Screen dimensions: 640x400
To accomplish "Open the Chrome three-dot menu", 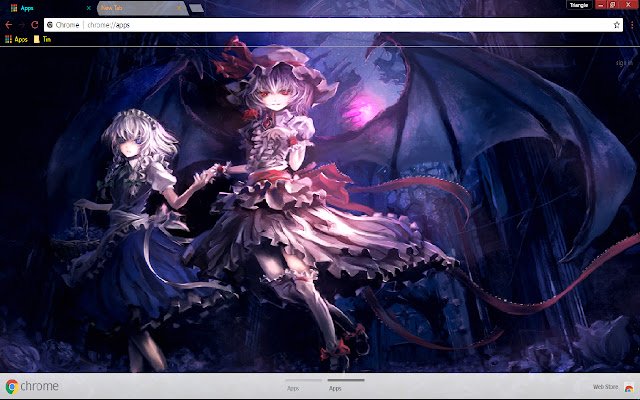I will coord(632,25).
